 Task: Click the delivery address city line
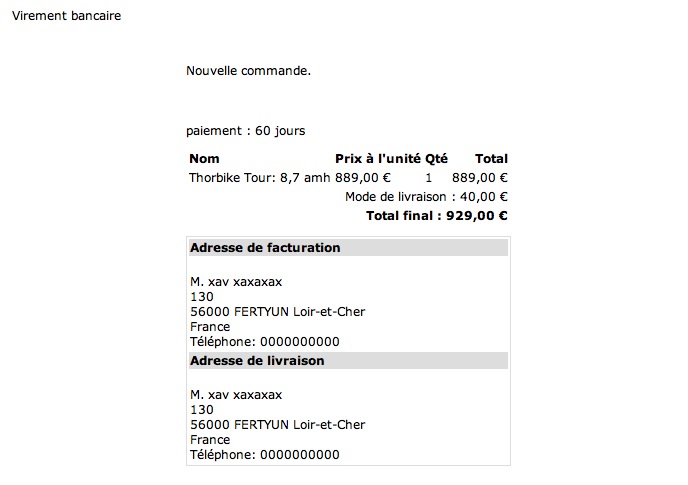tap(277, 425)
